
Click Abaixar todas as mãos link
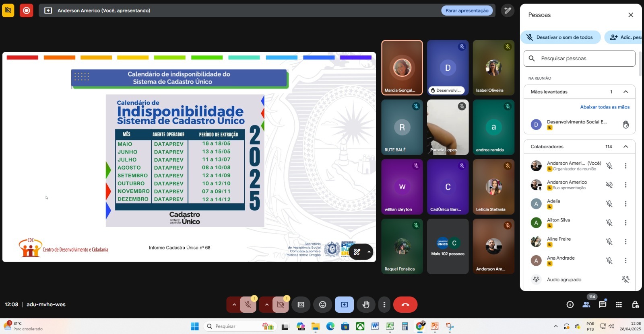605,107
